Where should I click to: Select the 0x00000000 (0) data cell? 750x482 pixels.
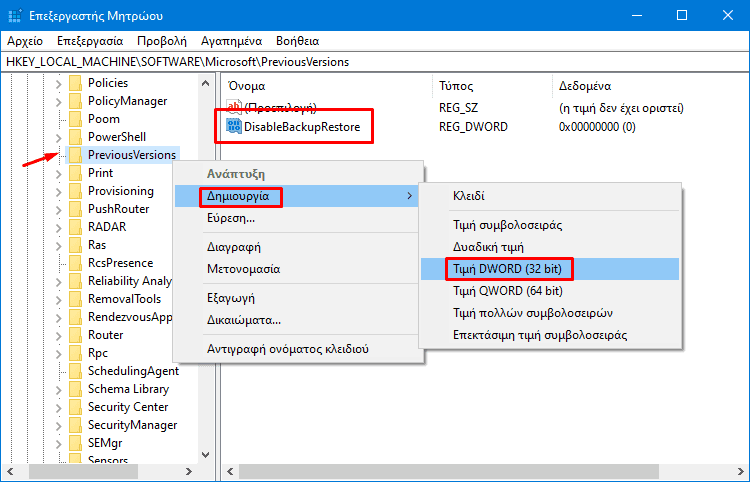[x=597, y=127]
